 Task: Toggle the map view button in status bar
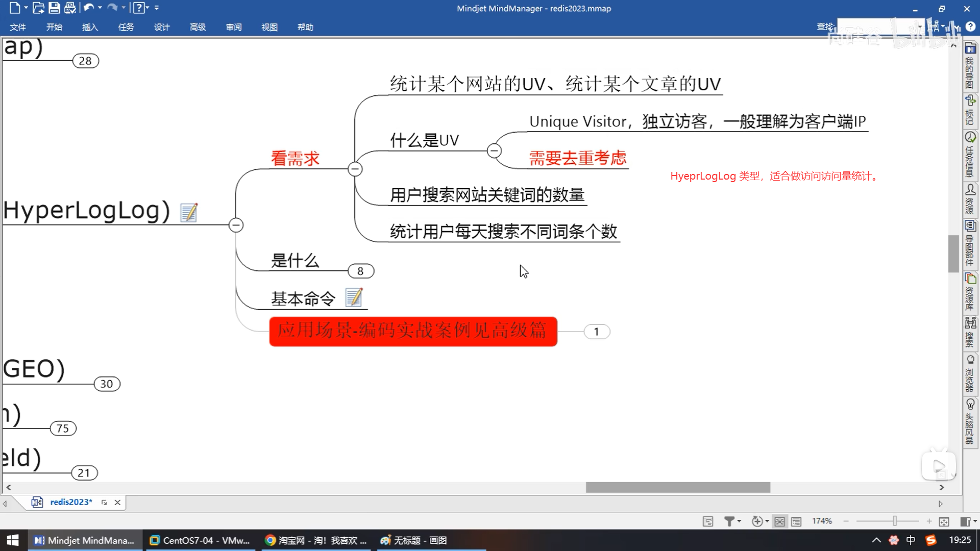[x=779, y=521]
